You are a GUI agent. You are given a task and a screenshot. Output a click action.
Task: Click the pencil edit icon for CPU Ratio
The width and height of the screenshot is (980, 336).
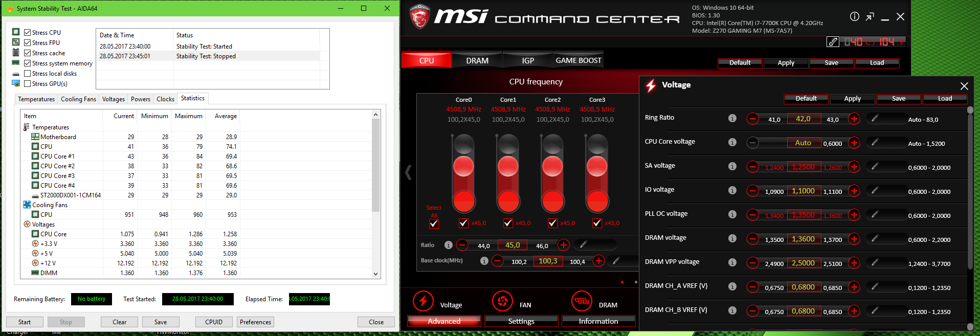click(583, 245)
